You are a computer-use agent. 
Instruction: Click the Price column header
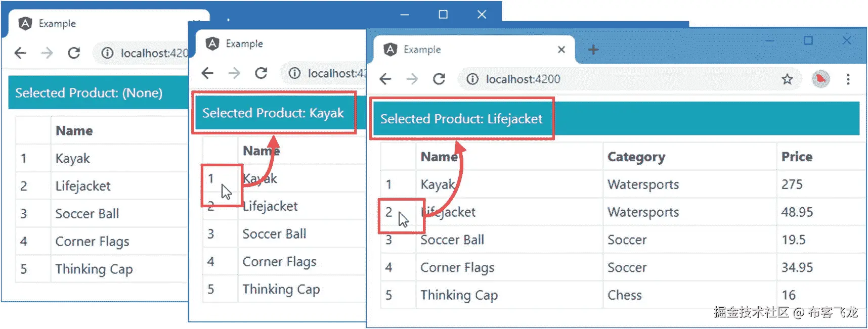coord(797,157)
